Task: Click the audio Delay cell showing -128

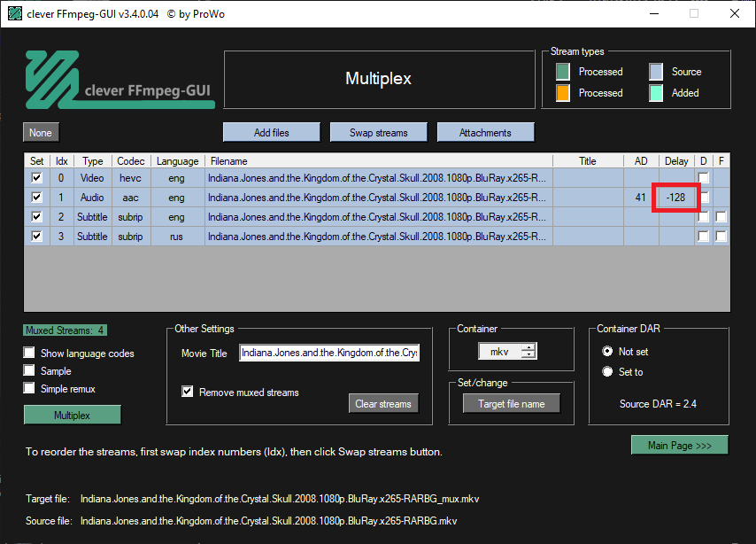Action: (x=676, y=198)
